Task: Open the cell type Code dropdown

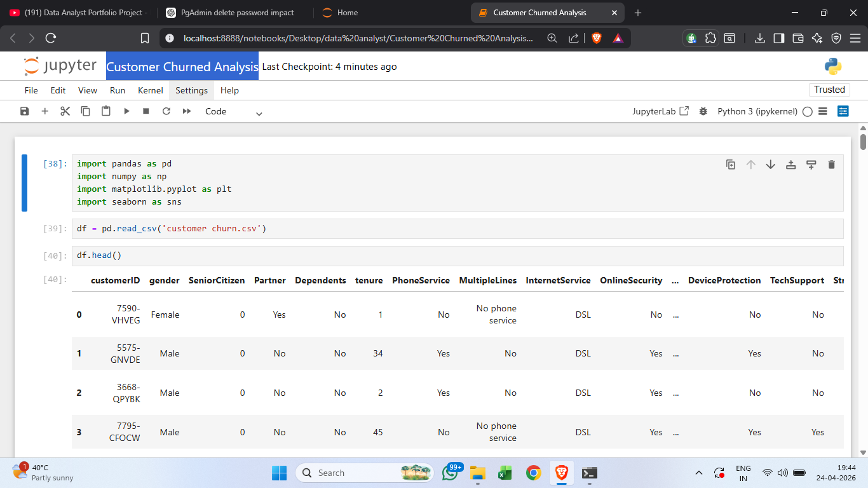Action: pyautogui.click(x=233, y=112)
